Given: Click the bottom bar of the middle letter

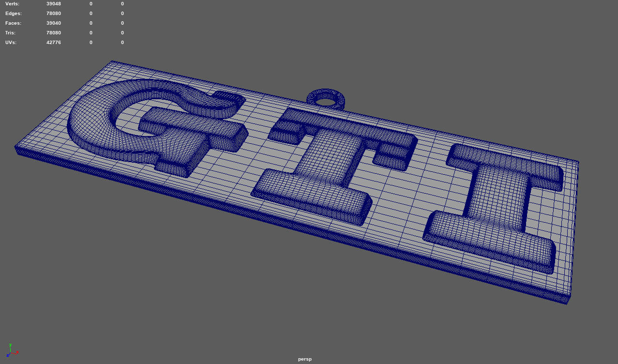Looking at the screenshot, I should click(310, 196).
